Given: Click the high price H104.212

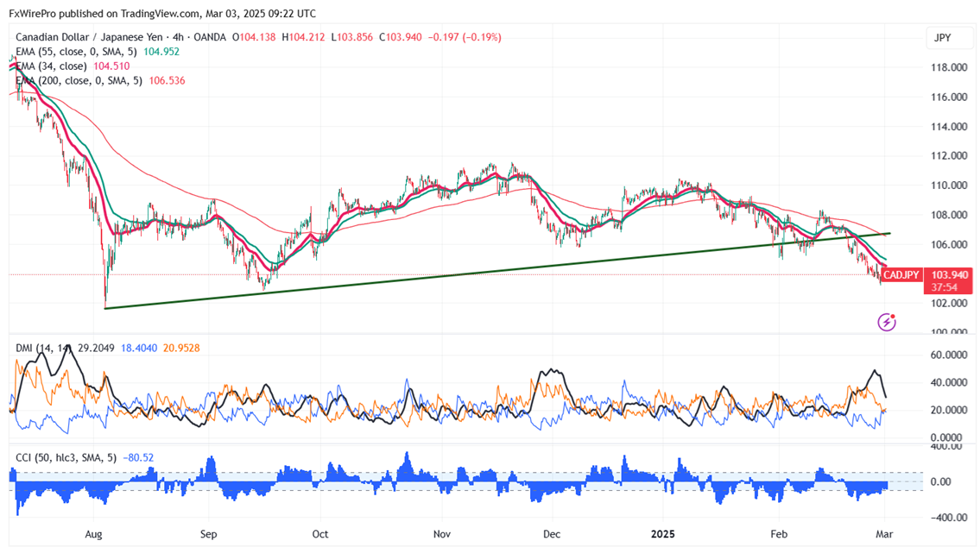Looking at the screenshot, I should tap(303, 37).
